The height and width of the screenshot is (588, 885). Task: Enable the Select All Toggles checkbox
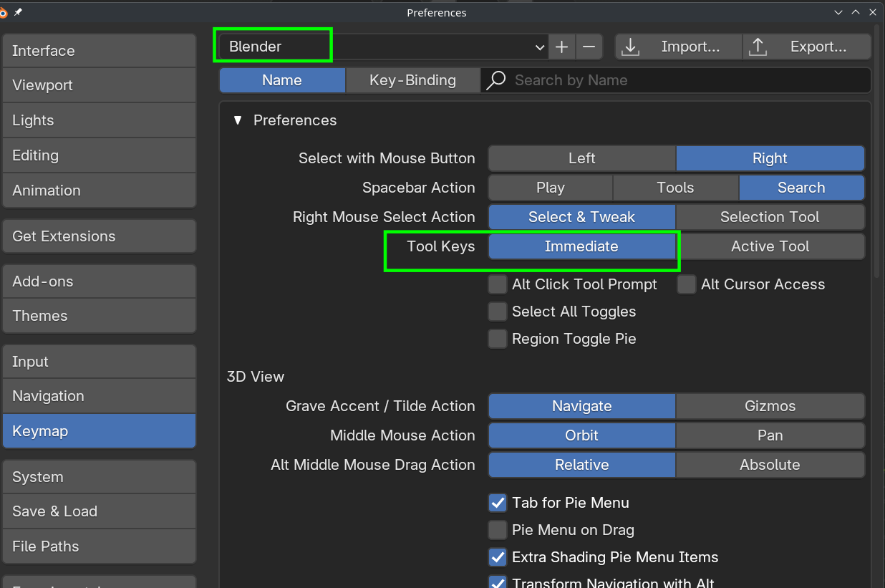click(x=498, y=312)
